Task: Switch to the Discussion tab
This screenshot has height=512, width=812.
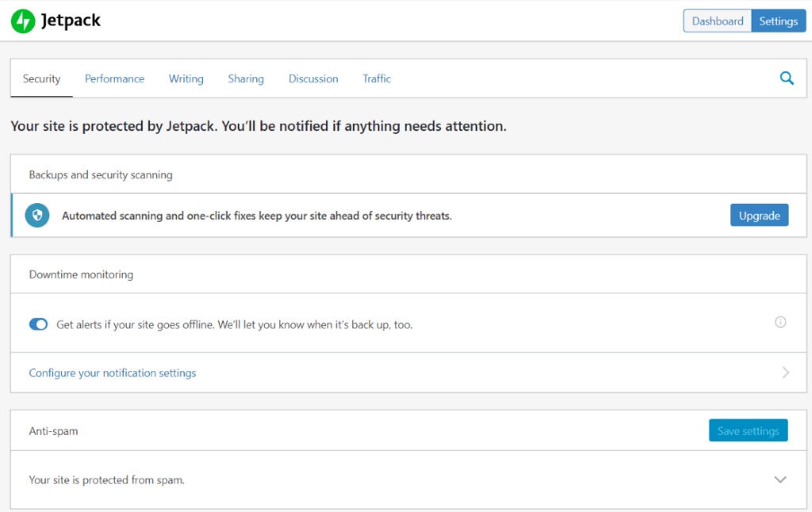Action: pos(312,78)
